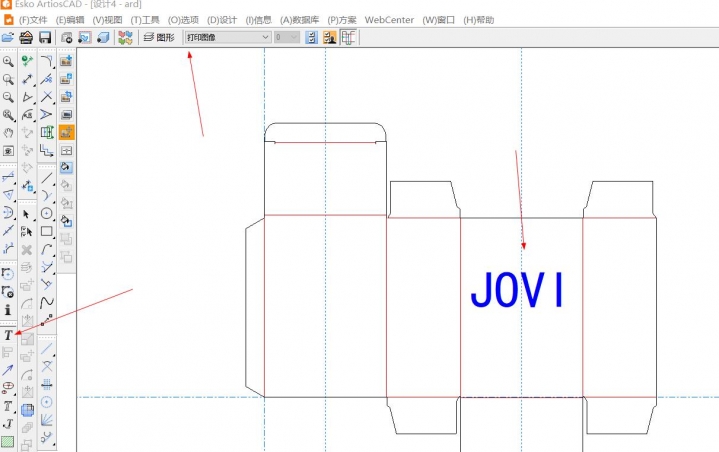The height and width of the screenshot is (452, 719).
Task: Select the Circle drawing tool
Action: 47,214
